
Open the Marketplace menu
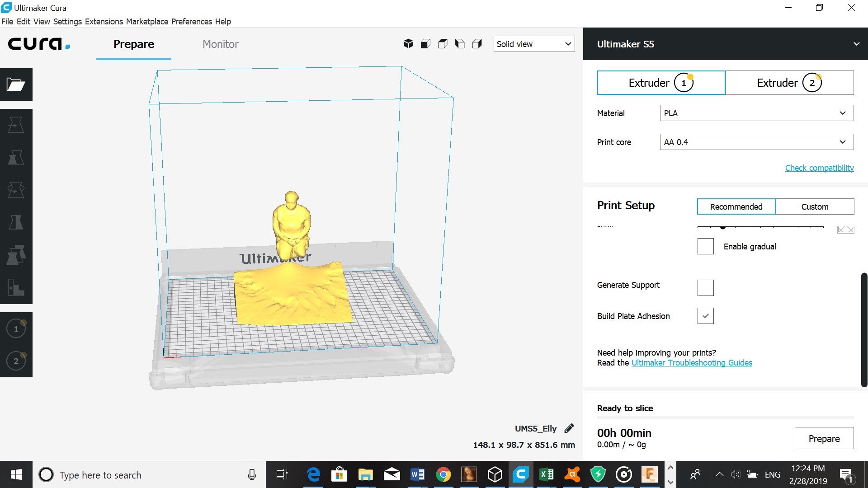(147, 22)
